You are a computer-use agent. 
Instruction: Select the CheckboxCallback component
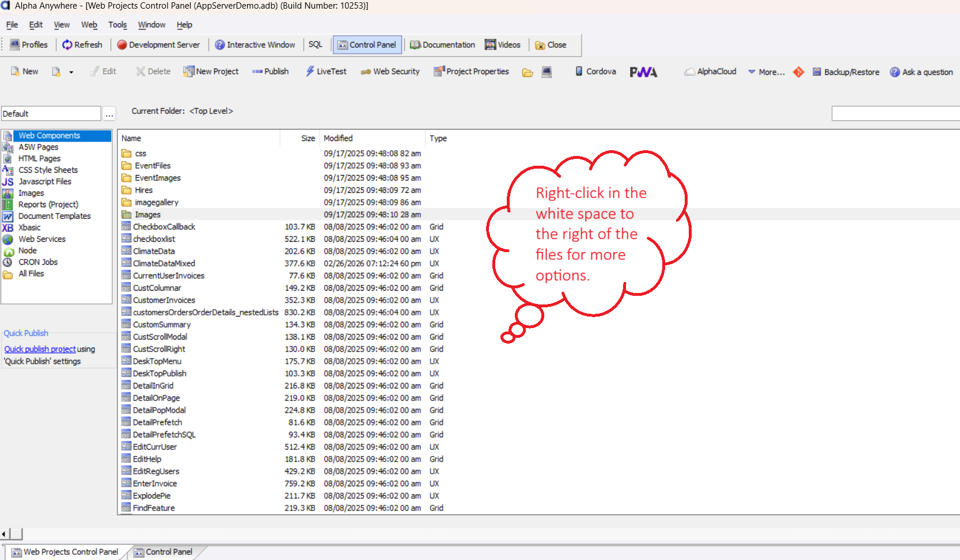(x=164, y=227)
